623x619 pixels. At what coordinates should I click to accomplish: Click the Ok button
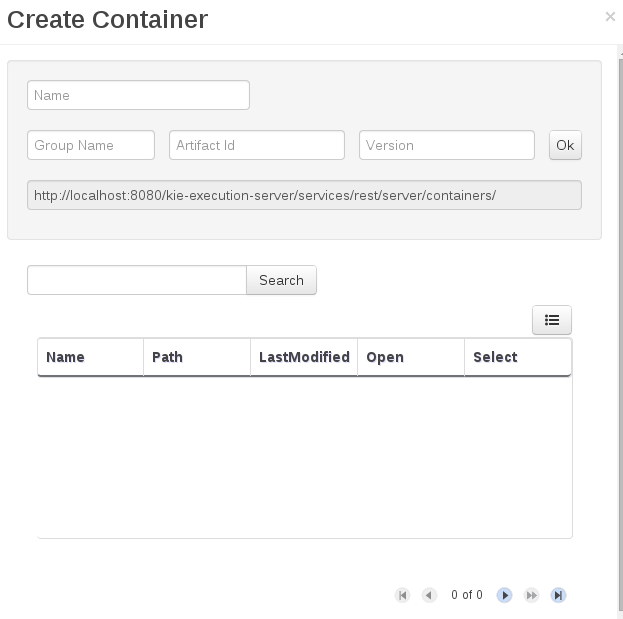pyautogui.click(x=565, y=145)
